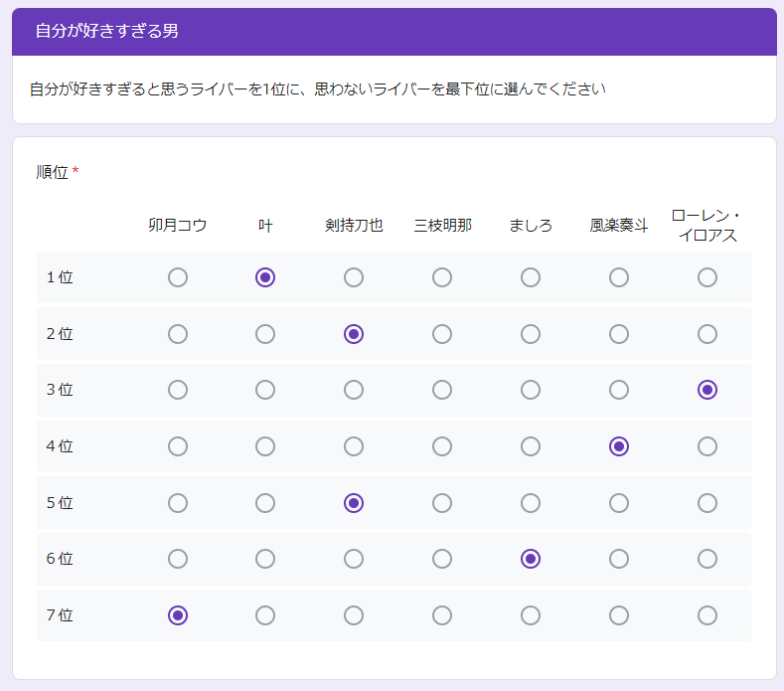Click the 1位 row label
The height and width of the screenshot is (691, 784).
pos(60,277)
